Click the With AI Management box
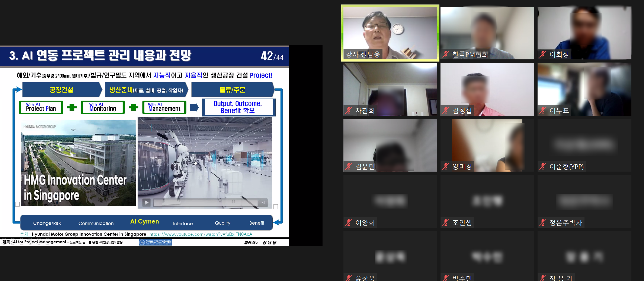644x281 pixels. 164,107
